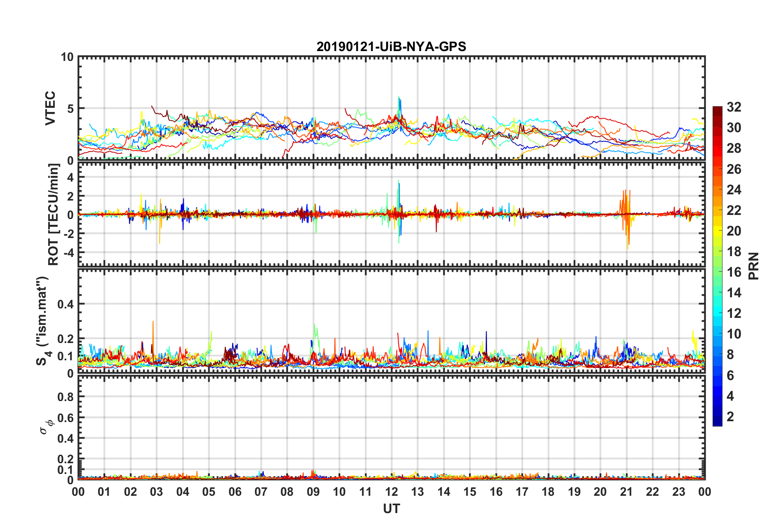Click hour 21 on the UT axis
This screenshot has width=783, height=532.
tap(627, 492)
